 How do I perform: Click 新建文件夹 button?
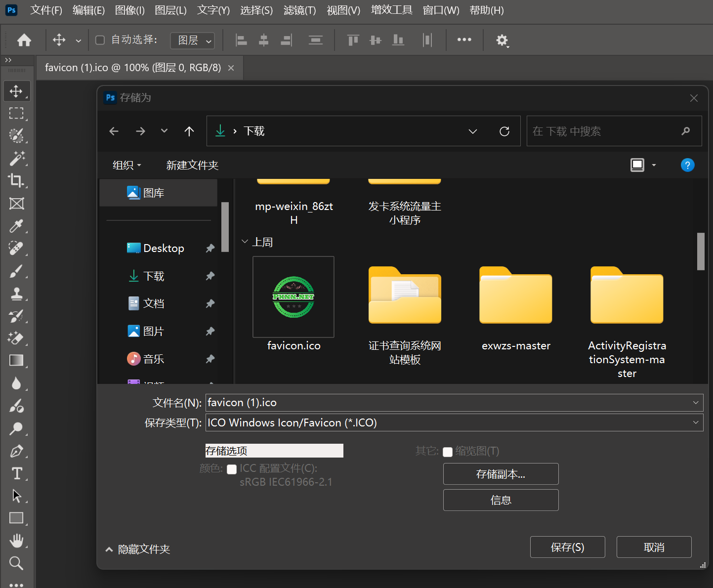pos(192,165)
